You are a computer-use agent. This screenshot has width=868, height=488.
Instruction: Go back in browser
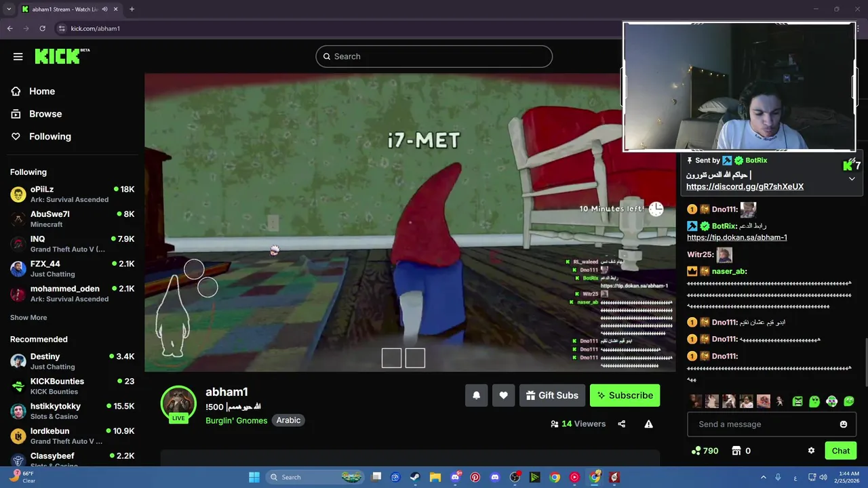tap(9, 28)
